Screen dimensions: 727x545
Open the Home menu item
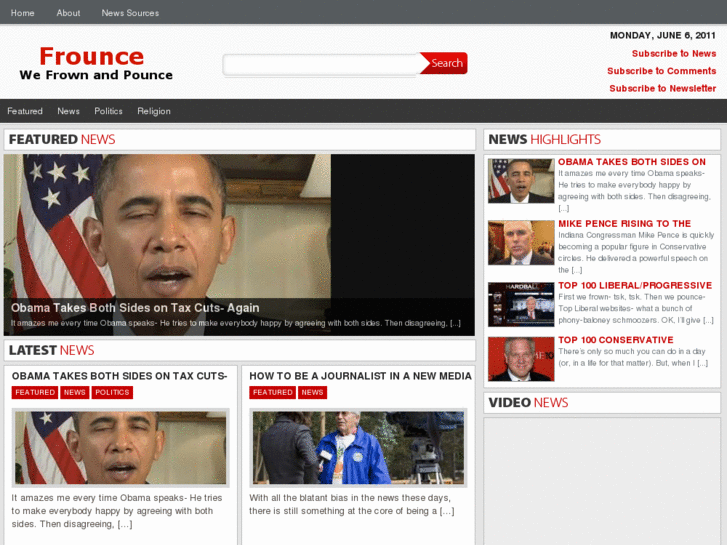(x=22, y=13)
